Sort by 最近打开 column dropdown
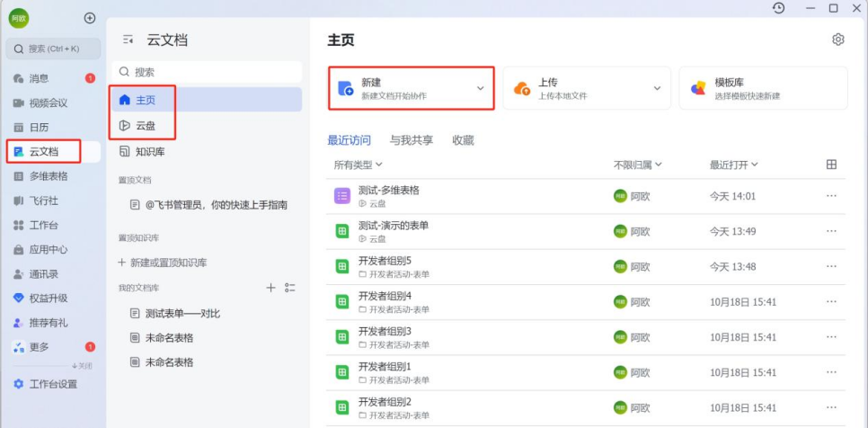The height and width of the screenshot is (428, 868). [733, 165]
